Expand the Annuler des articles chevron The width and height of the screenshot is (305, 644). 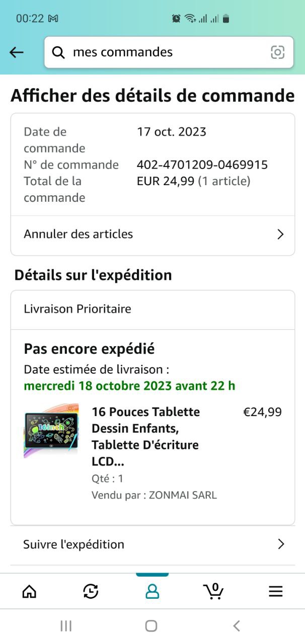281,234
